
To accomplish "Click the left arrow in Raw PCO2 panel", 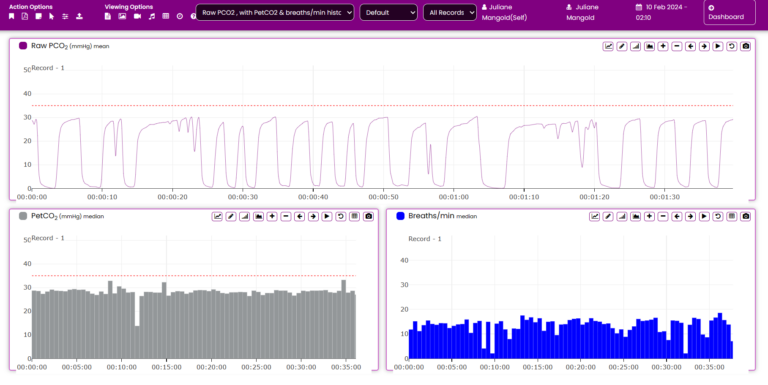I will coord(691,46).
